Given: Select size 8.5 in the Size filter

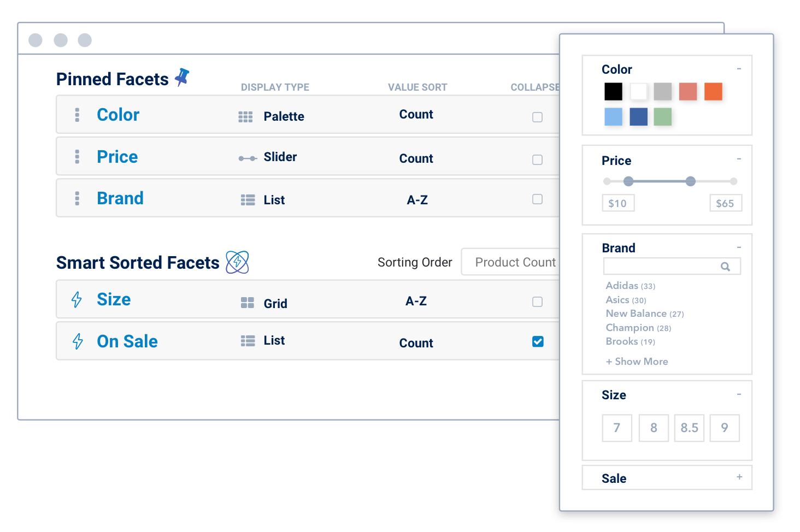Looking at the screenshot, I should pos(689,428).
